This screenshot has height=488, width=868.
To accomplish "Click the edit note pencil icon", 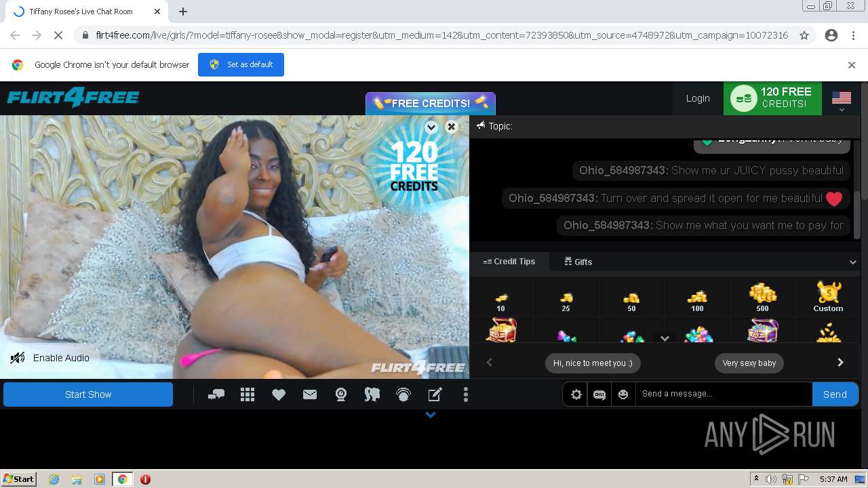I will click(x=435, y=394).
